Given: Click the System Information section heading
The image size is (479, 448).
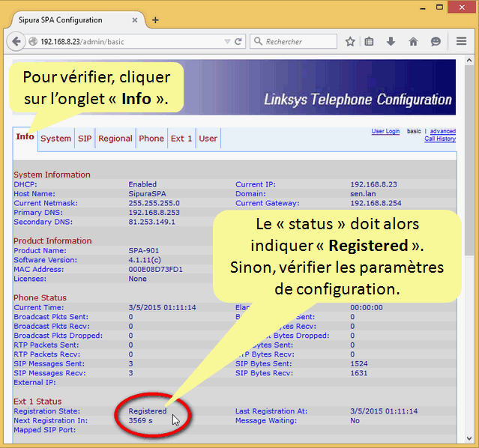Looking at the screenshot, I should click(52, 175).
